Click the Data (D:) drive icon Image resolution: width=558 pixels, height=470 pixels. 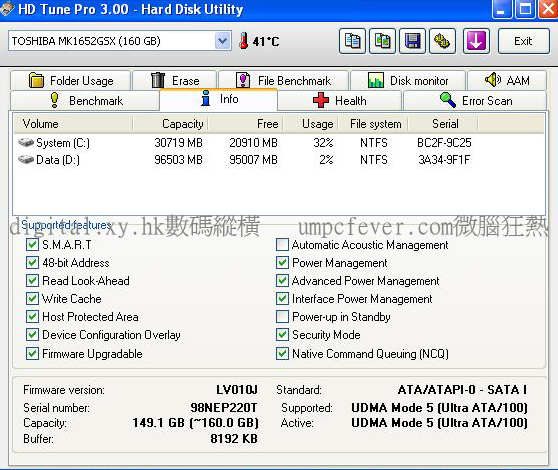click(26, 159)
